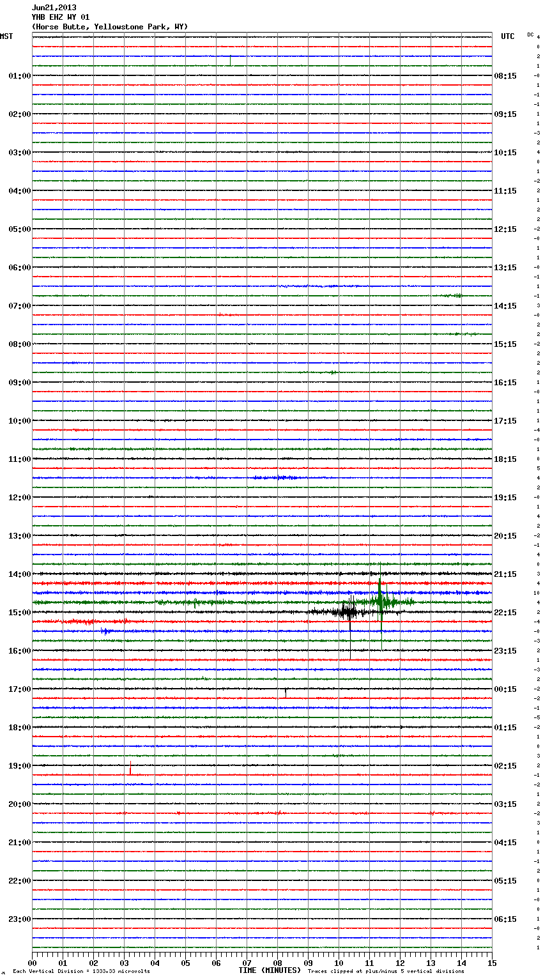The height and width of the screenshot is (980, 543).
Task: Select the 22:00 MST time label
Action: pyautogui.click(x=19, y=881)
